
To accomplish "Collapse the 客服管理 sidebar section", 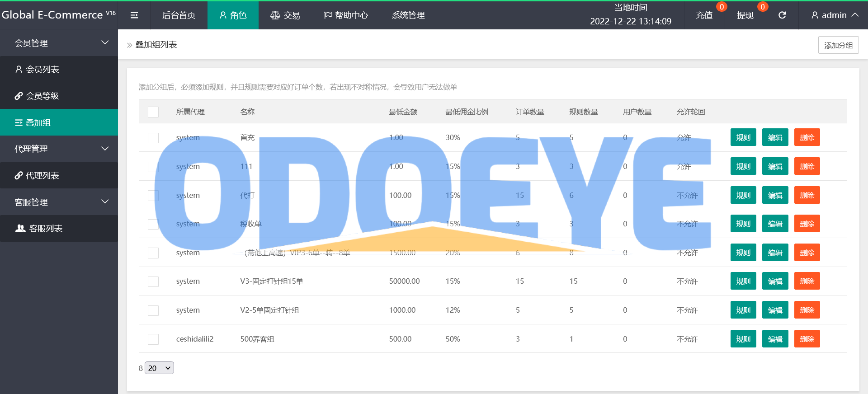I will click(59, 202).
